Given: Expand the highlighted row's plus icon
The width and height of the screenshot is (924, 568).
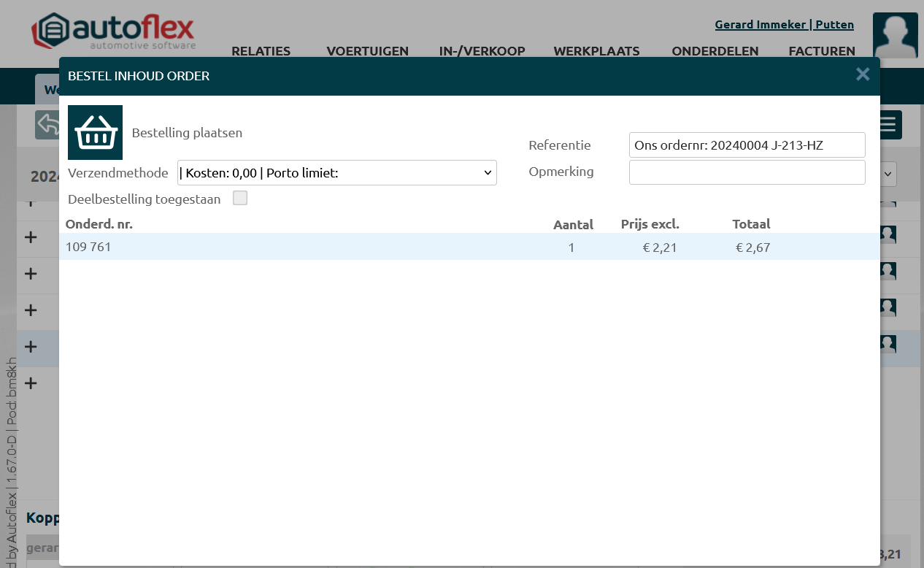Looking at the screenshot, I should 31,347.
